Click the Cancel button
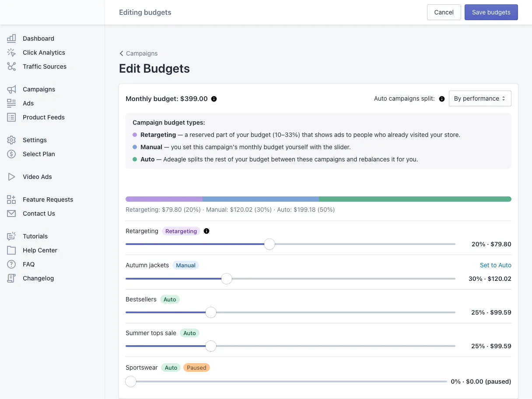532x399 pixels. (444, 12)
